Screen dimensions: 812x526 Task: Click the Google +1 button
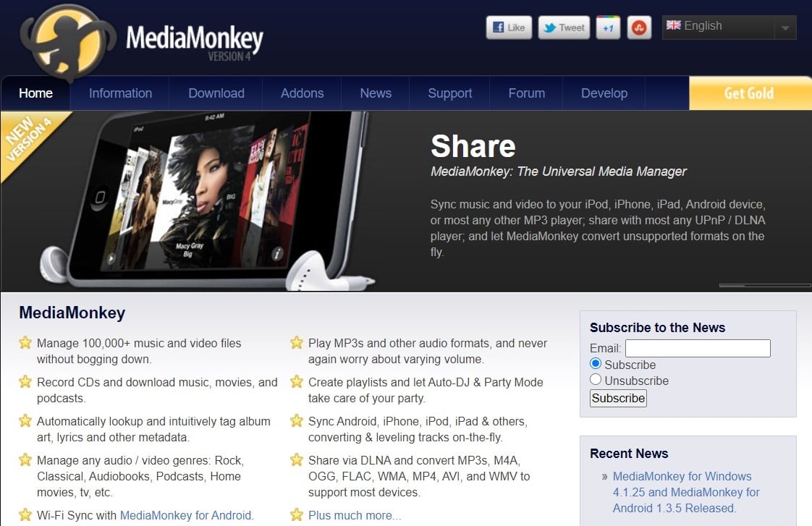(x=608, y=27)
